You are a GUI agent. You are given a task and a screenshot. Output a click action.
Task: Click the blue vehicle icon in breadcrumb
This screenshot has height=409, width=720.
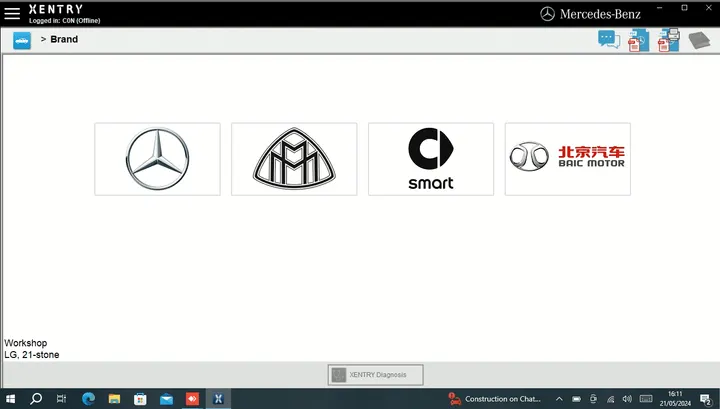point(22,40)
